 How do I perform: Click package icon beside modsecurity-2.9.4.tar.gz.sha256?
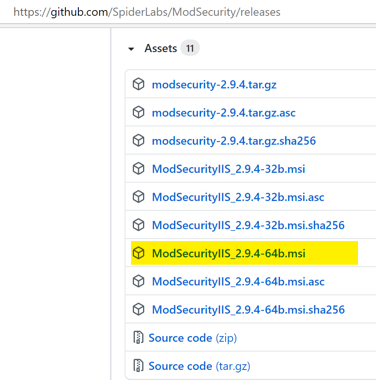tap(138, 141)
